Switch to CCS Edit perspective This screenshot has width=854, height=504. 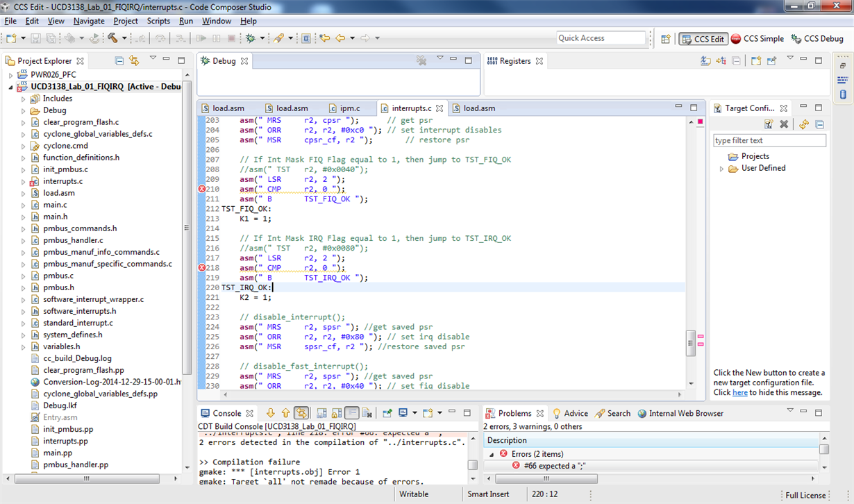coord(703,39)
